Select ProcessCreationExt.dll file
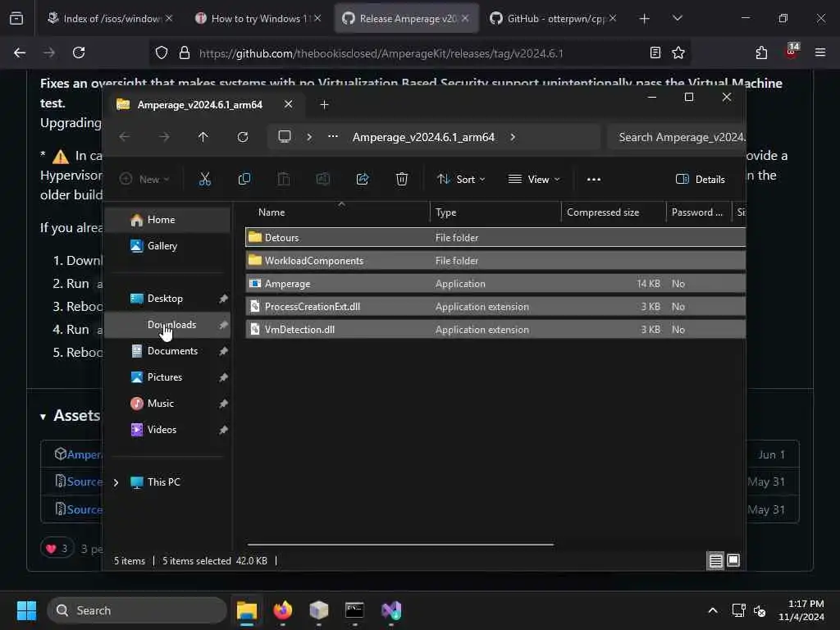Viewport: 840px width, 630px height. tap(495, 307)
